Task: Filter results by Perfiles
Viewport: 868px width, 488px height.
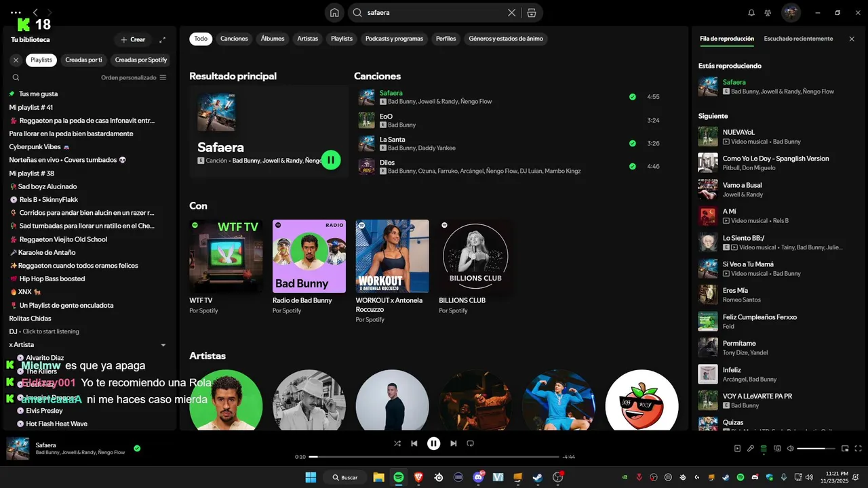Action: 446,39
